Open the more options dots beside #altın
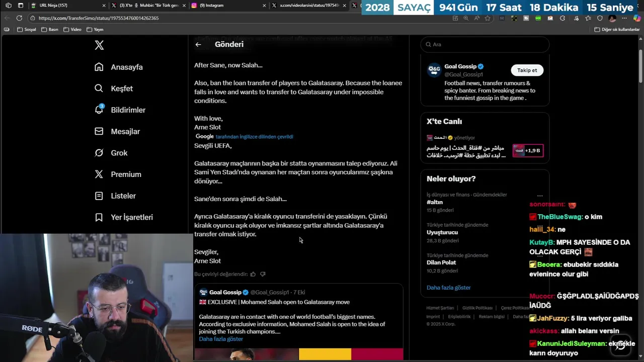644x362 pixels. (540, 196)
